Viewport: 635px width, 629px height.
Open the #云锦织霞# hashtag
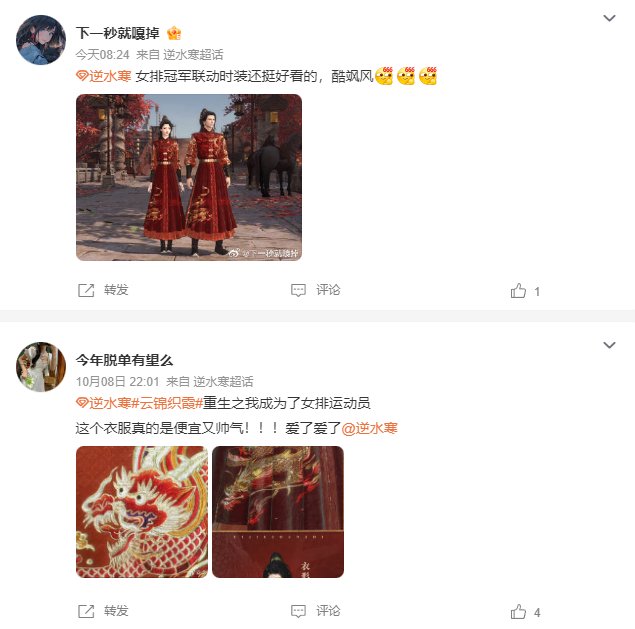click(x=167, y=403)
